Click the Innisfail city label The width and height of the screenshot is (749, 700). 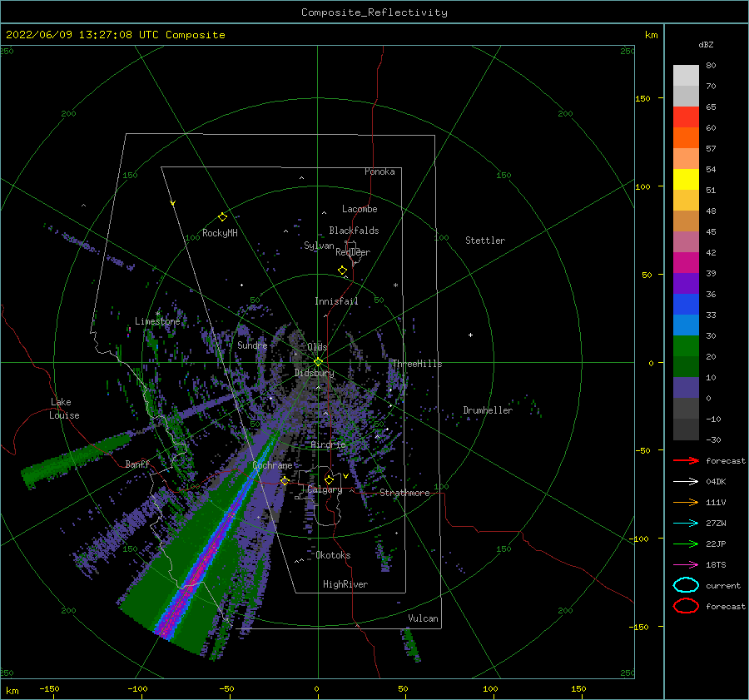pyautogui.click(x=336, y=301)
